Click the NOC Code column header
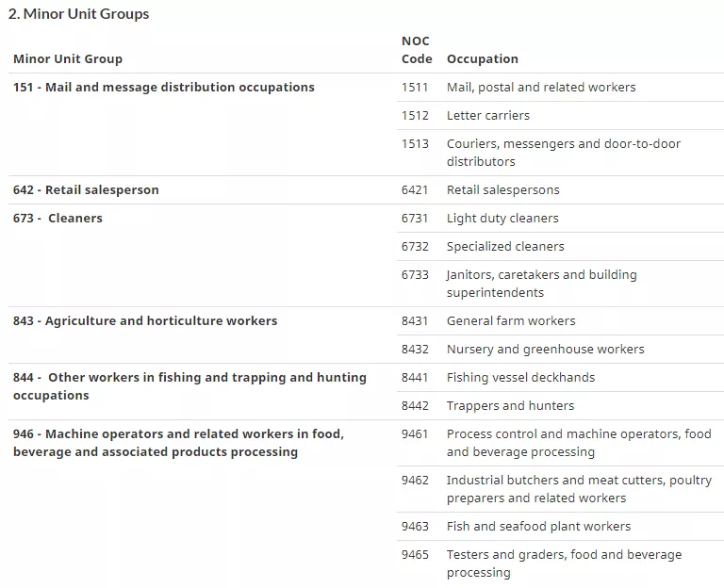Screen dimensions: 724x588 [416, 49]
